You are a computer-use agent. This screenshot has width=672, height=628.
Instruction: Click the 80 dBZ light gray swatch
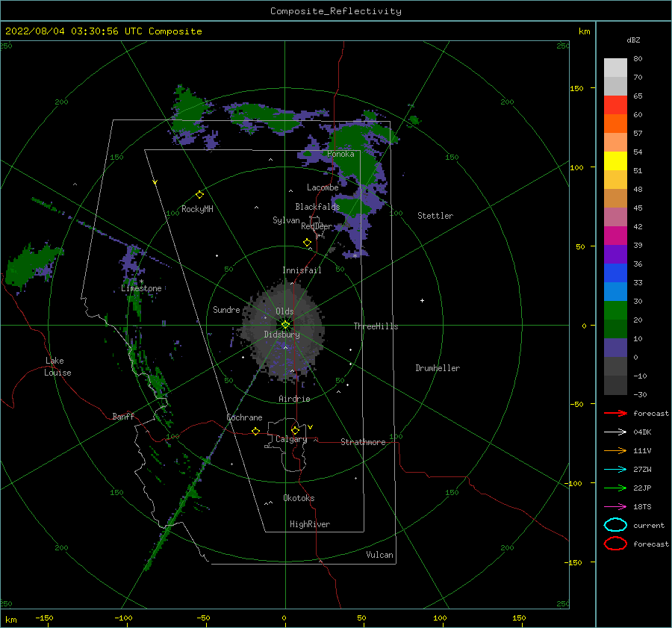click(x=615, y=67)
